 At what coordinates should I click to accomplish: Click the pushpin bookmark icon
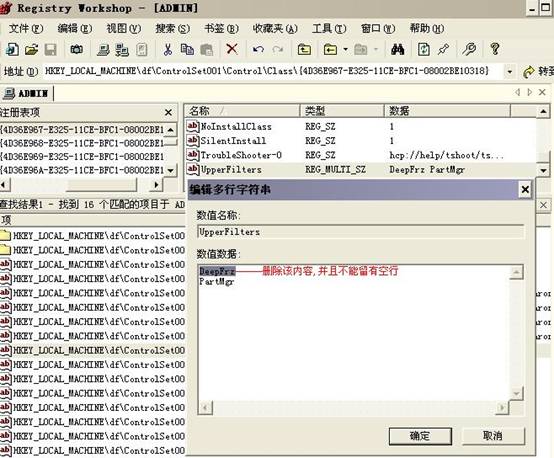[443, 49]
